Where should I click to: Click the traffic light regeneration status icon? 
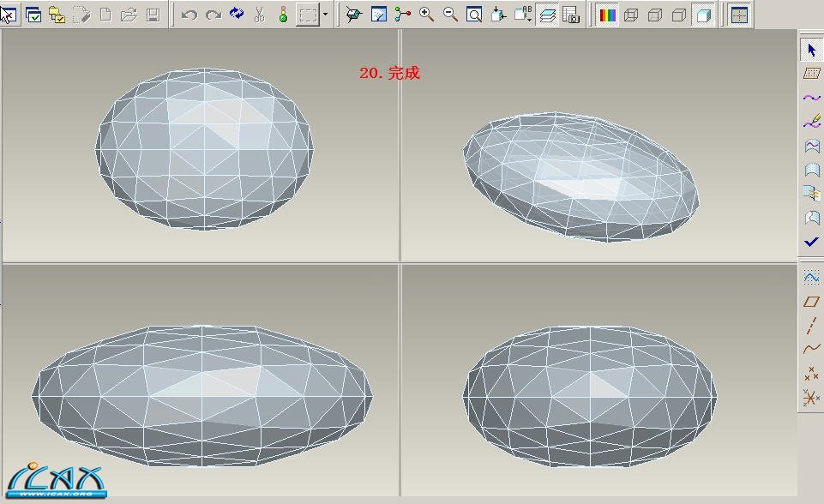click(x=283, y=15)
